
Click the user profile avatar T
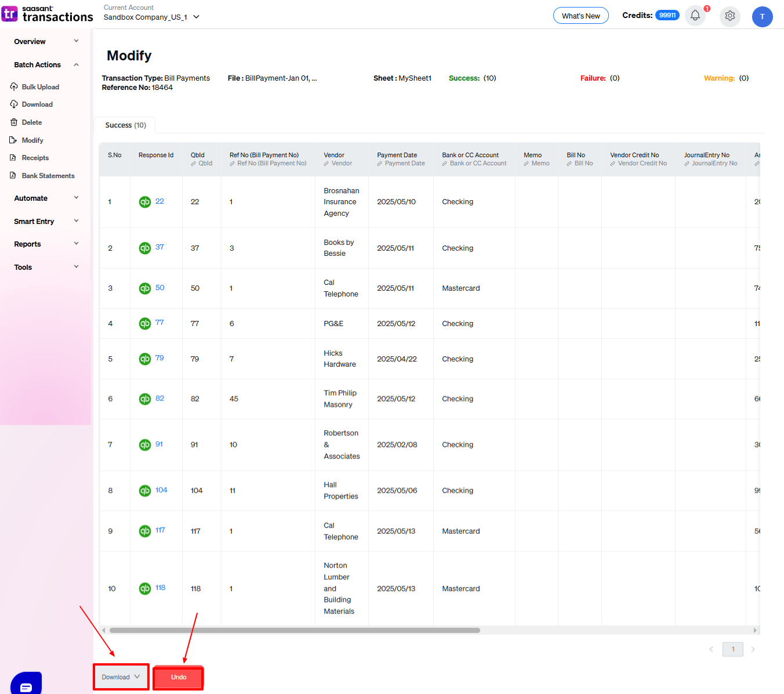point(762,17)
